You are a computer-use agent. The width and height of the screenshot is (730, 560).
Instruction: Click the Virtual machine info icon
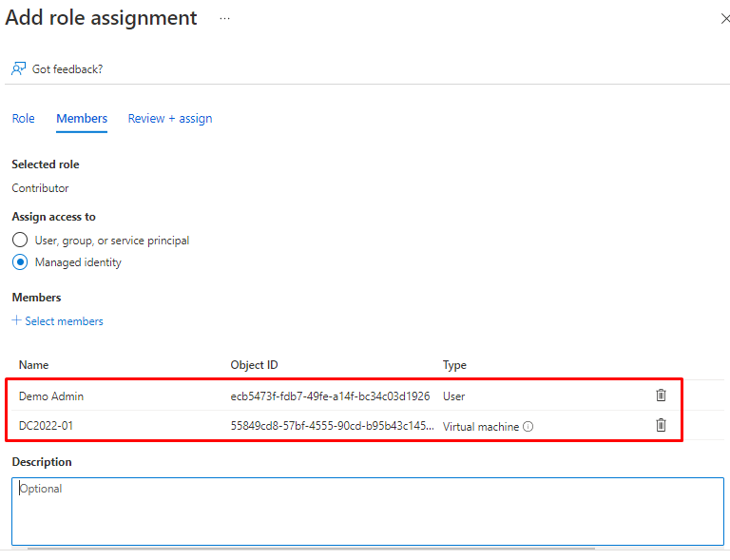coord(528,427)
